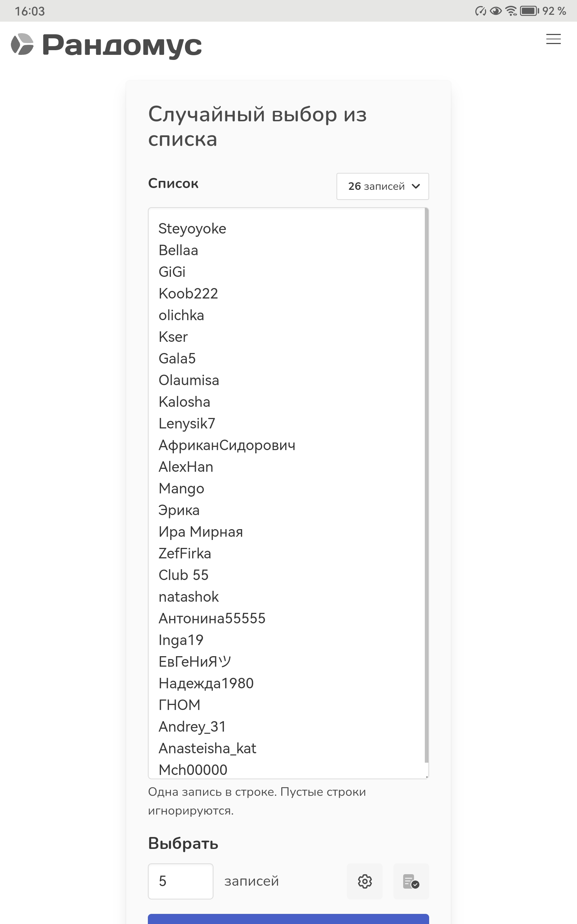This screenshot has width=577, height=924.
Task: Click the chevron arrow beside 26 записей
Action: tap(416, 186)
